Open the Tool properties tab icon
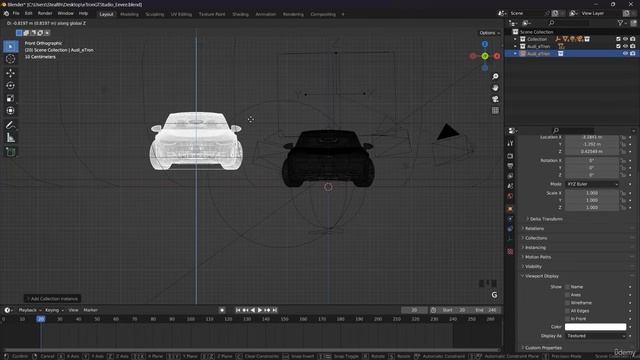Viewport: 640px width, 360px height. click(510, 144)
